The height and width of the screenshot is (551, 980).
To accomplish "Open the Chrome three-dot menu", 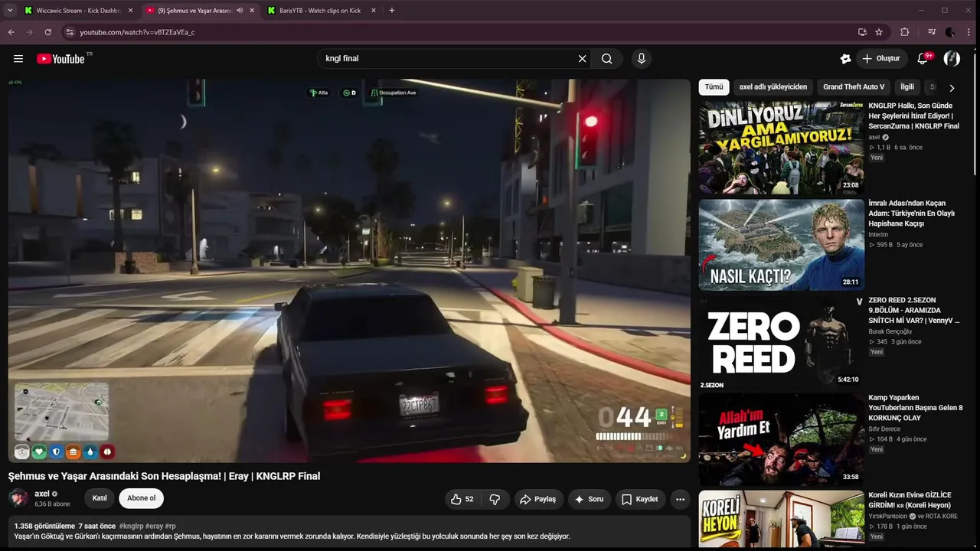I will 969,32.
